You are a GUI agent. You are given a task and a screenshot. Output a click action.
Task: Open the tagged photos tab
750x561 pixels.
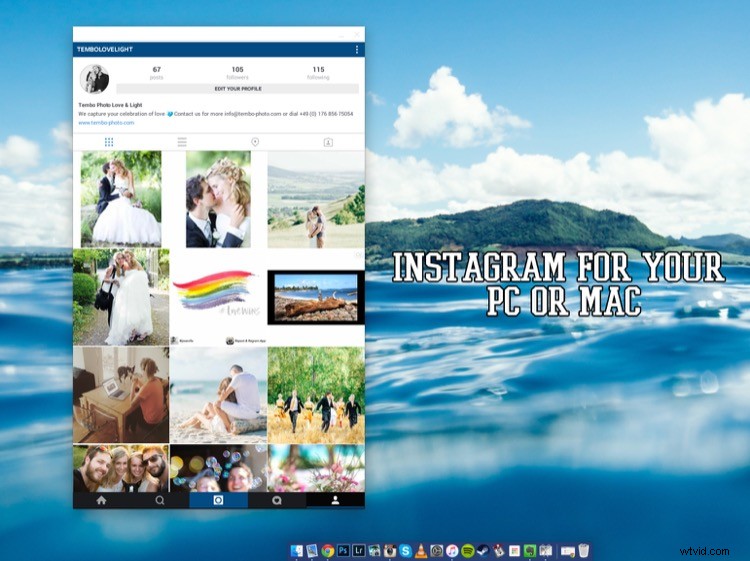tap(328, 142)
